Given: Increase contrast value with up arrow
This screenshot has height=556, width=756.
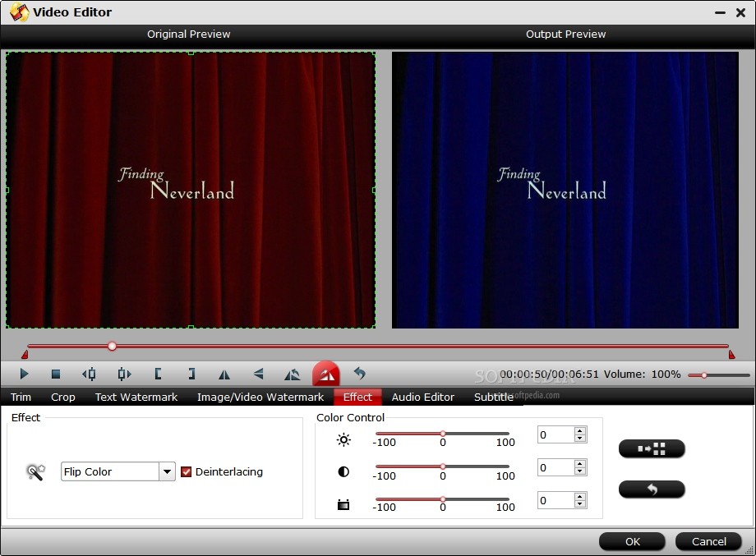Looking at the screenshot, I should [x=580, y=463].
